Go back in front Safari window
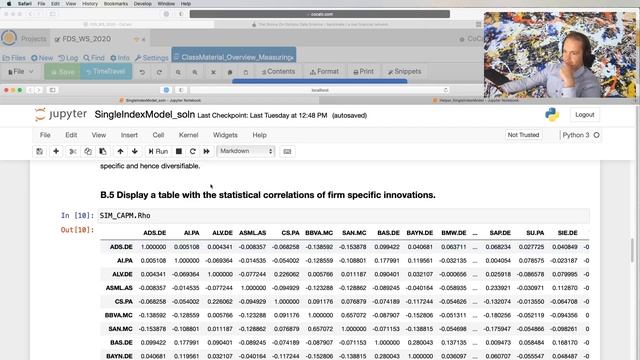 coord(30,90)
